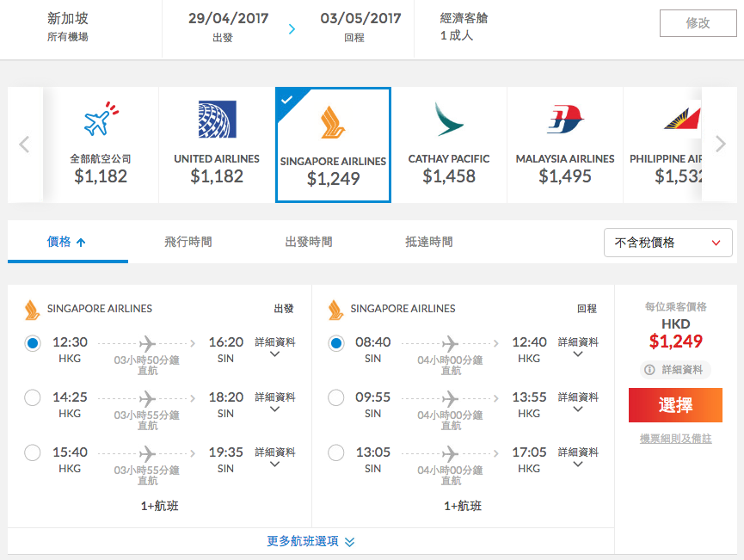Click Singapore Airlines logo in 回程 panel
This screenshot has height=560, width=744.
tap(335, 310)
